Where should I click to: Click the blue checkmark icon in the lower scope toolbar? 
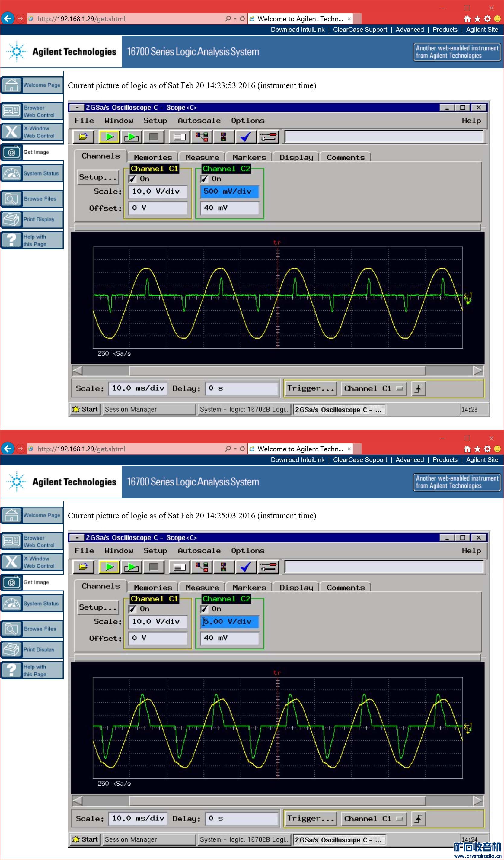tap(246, 567)
